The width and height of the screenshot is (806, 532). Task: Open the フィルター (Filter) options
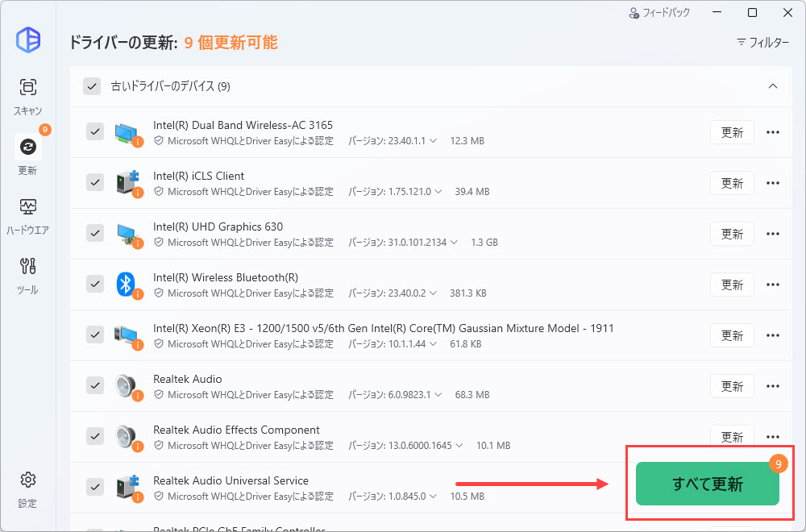(762, 42)
